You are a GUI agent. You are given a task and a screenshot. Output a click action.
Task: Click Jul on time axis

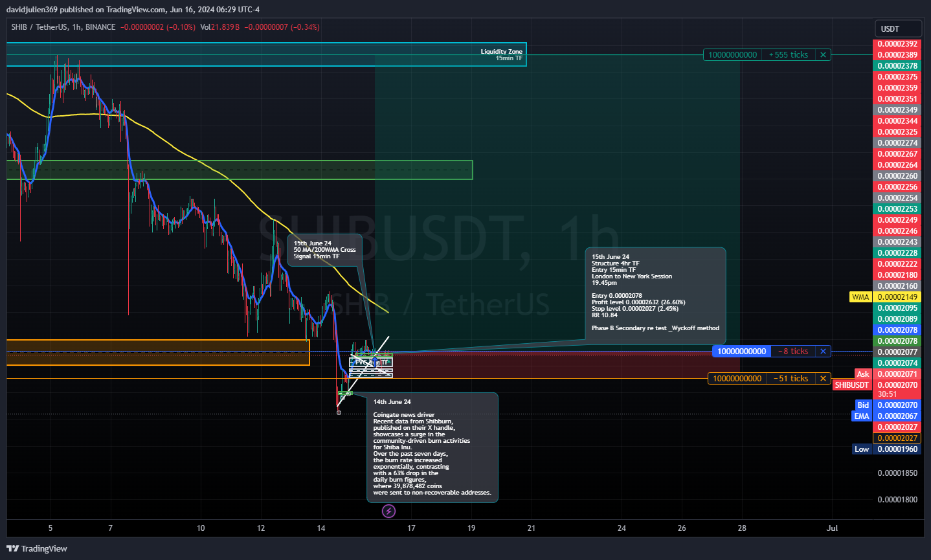[832, 528]
